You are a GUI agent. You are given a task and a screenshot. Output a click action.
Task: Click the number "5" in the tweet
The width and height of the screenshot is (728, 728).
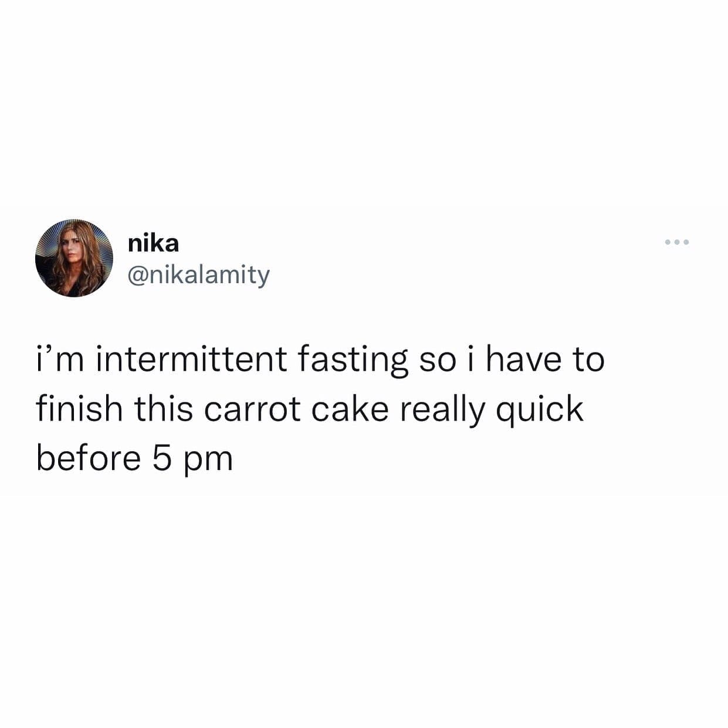coord(162,458)
